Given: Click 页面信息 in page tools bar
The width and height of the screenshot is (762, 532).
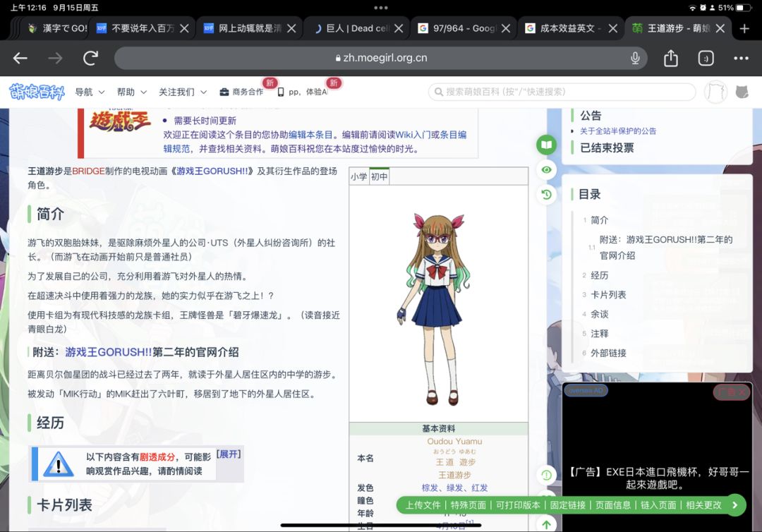Looking at the screenshot, I should (x=613, y=505).
